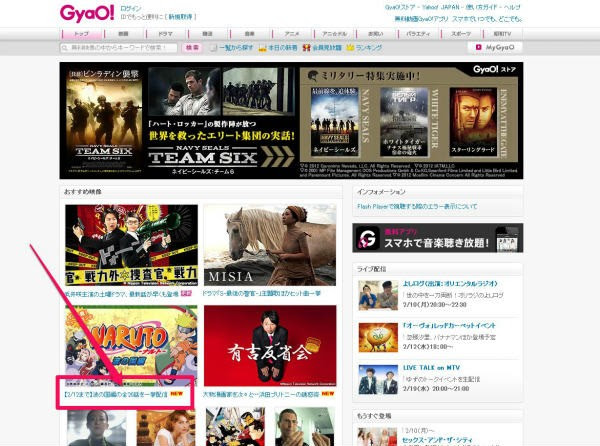Open the Team Six movie poster

(104, 121)
